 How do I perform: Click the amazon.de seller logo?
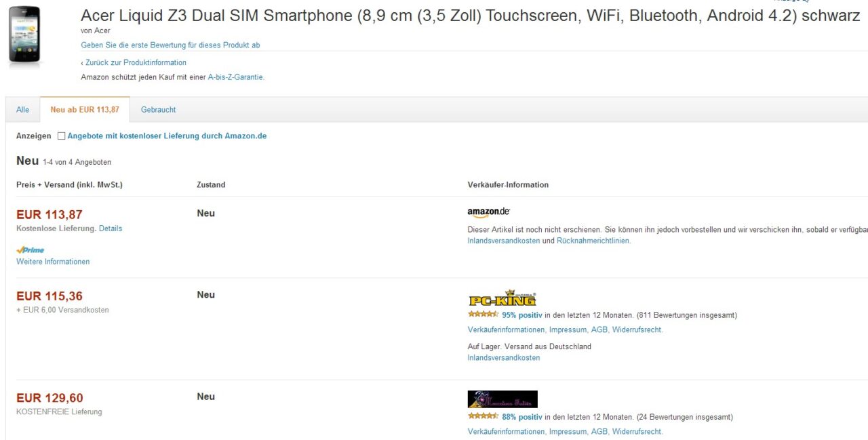tap(488, 213)
